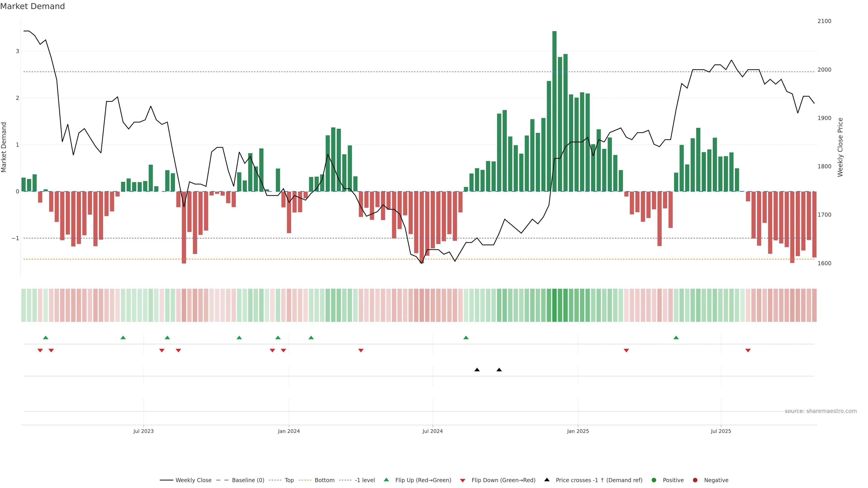Screen dimensions: 868x488
Task: Click the green Flip Up legend triangle
Action: [387, 480]
